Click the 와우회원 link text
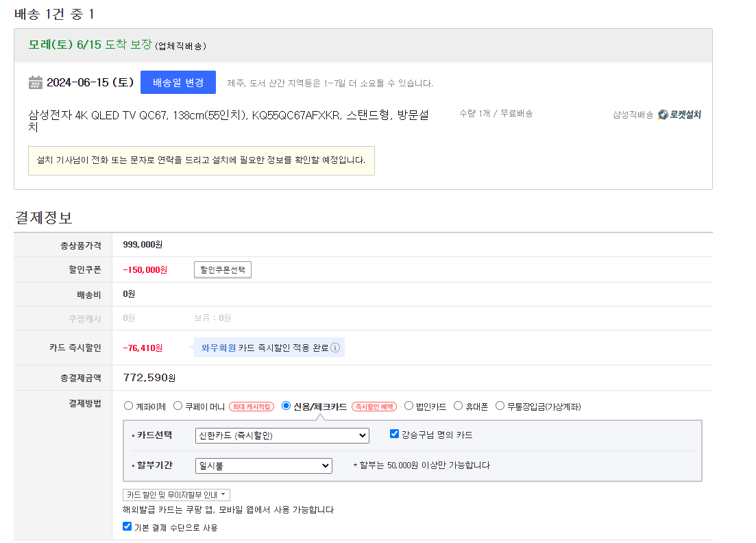The image size is (756, 543). pos(219,348)
